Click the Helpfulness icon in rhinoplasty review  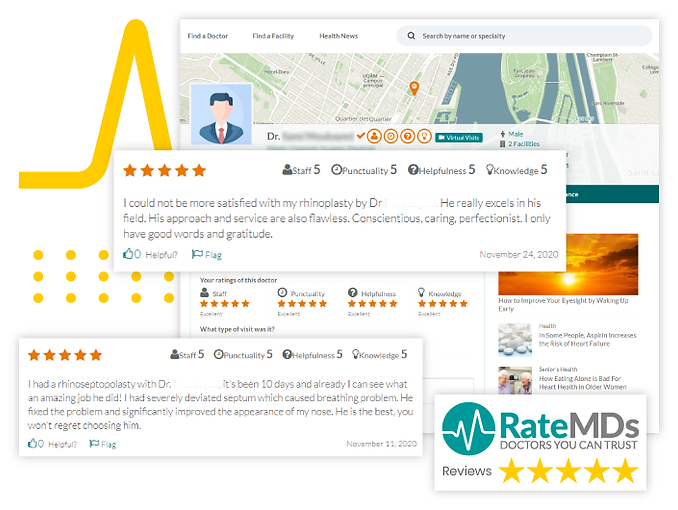[413, 170]
